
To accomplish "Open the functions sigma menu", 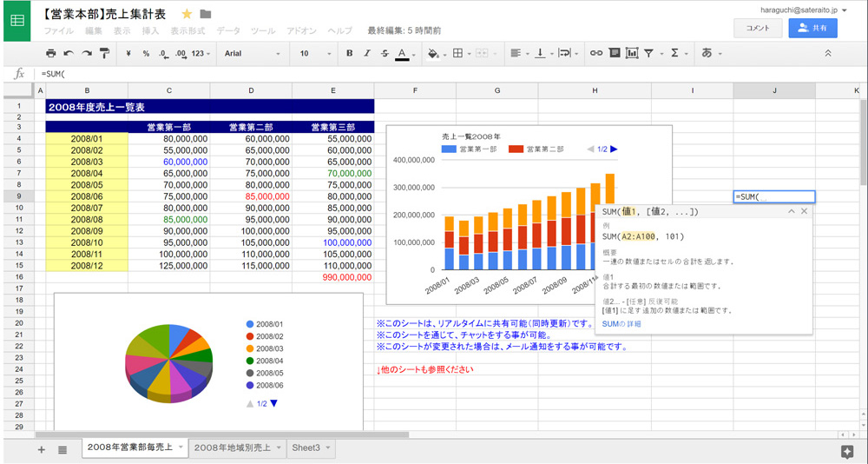I will tap(679, 54).
